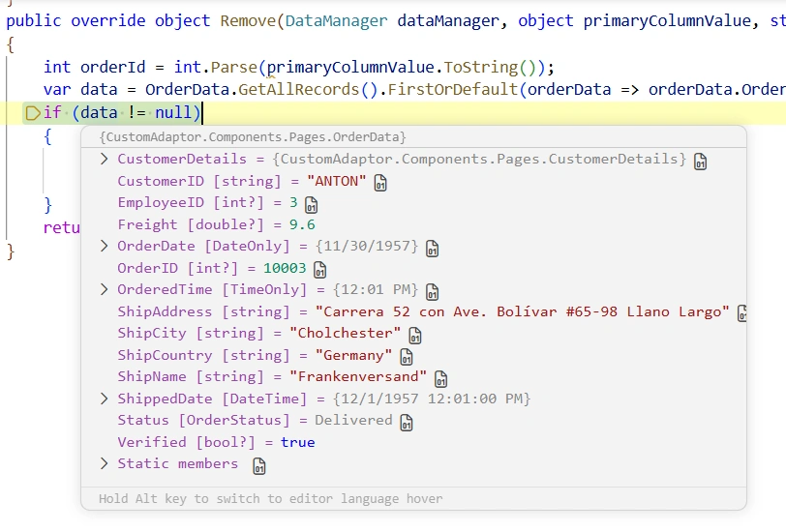Click data view icon next to "ANTON"
Viewport: 786px width, 532px height.
click(x=380, y=183)
